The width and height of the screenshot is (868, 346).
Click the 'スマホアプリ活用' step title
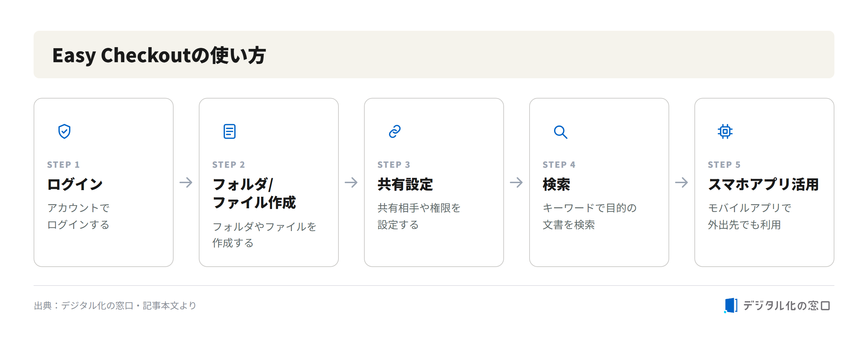point(763,184)
